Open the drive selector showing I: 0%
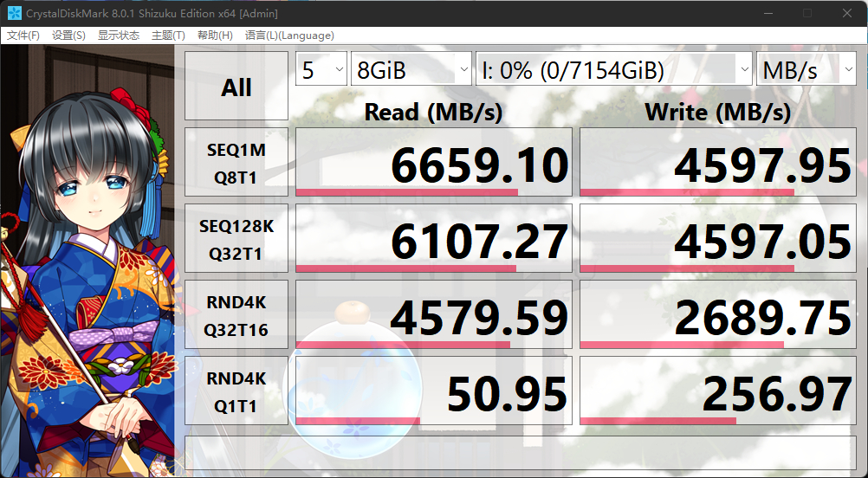The image size is (868, 478). point(614,69)
